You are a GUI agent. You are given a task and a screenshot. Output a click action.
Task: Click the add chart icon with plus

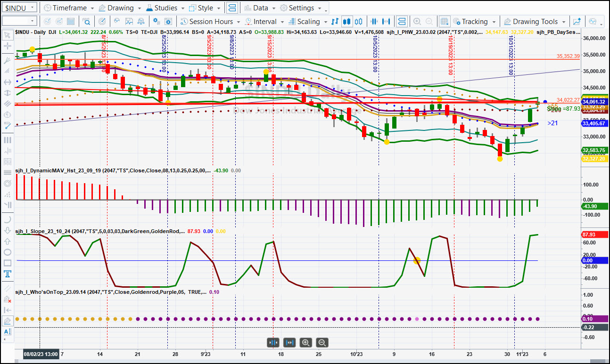tap(577, 22)
